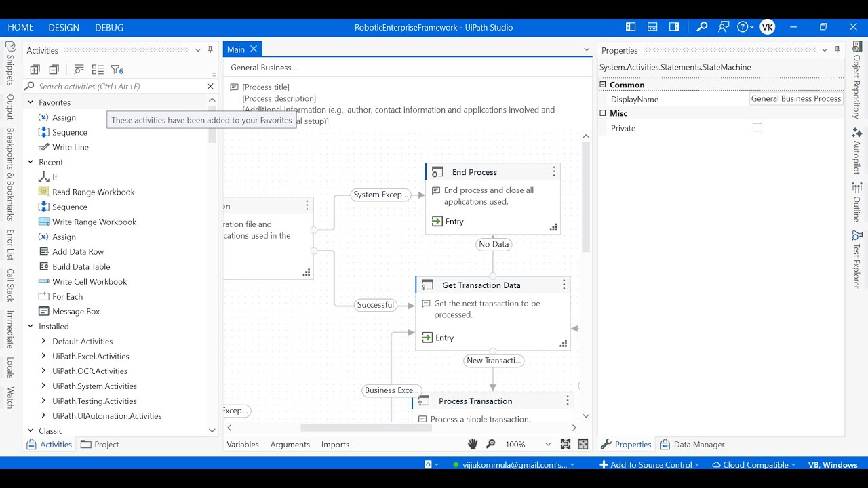
Task: Clear the activities search box
Action: pos(210,87)
